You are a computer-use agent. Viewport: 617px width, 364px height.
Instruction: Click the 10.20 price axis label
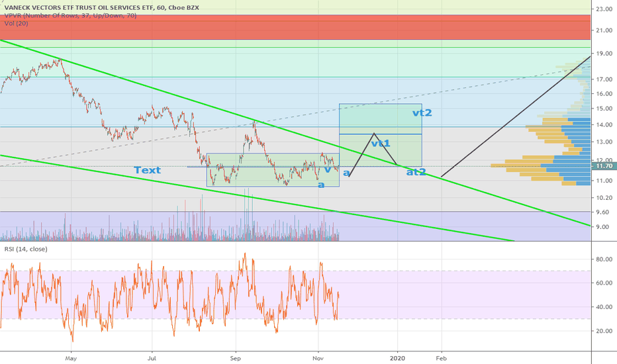pos(604,197)
